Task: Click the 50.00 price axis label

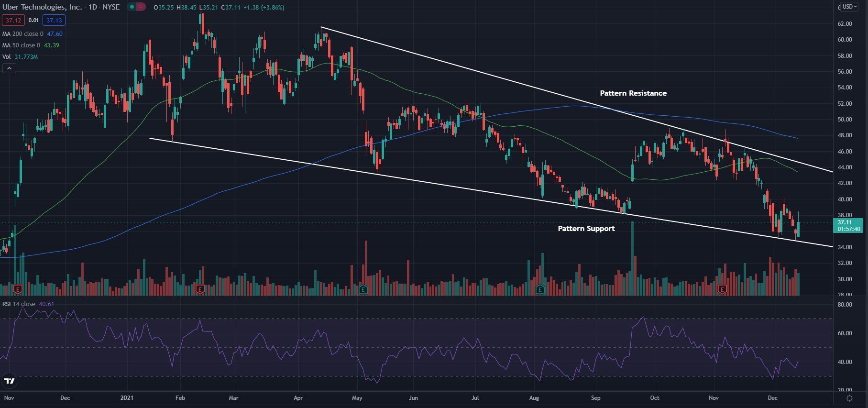Action: tap(845, 120)
